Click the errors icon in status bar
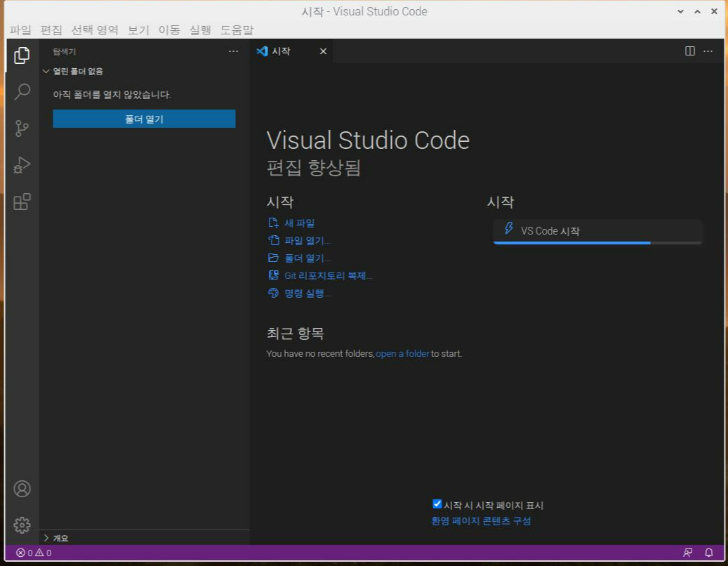 [20, 553]
